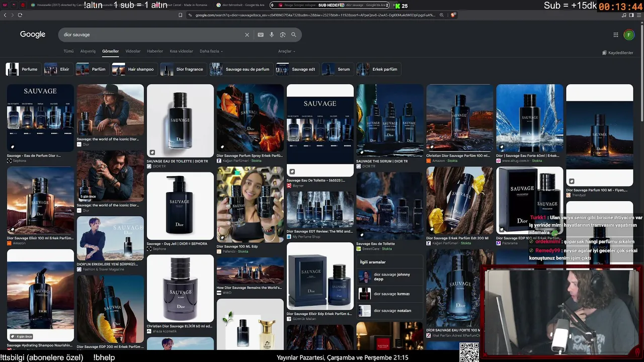Toggle the browser sidebar panel
This screenshot has width=644, height=362.
click(631, 15)
